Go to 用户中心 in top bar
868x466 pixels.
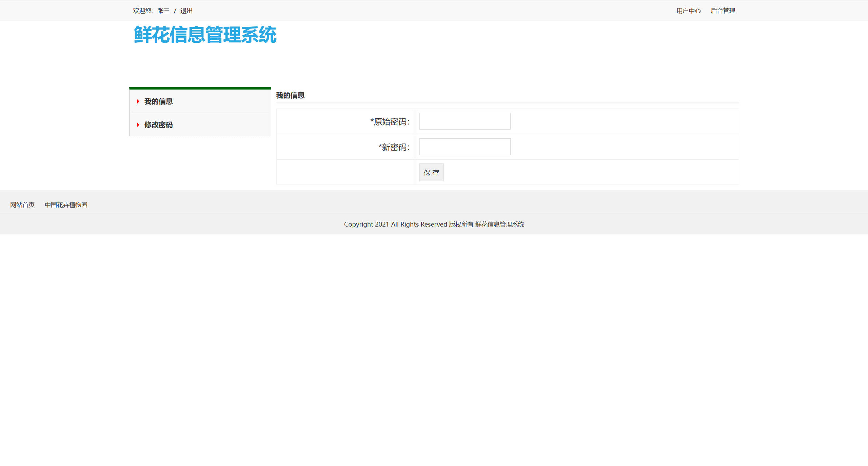[x=688, y=11]
